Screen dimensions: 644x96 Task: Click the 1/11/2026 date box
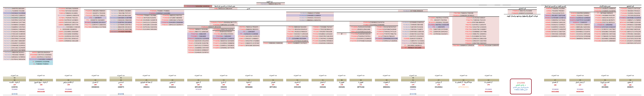coord(521,83)
